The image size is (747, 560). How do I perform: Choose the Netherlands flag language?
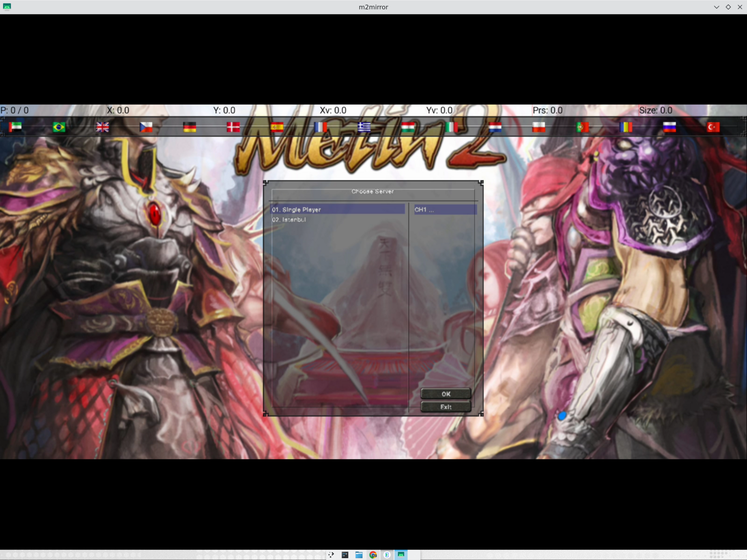click(x=495, y=127)
